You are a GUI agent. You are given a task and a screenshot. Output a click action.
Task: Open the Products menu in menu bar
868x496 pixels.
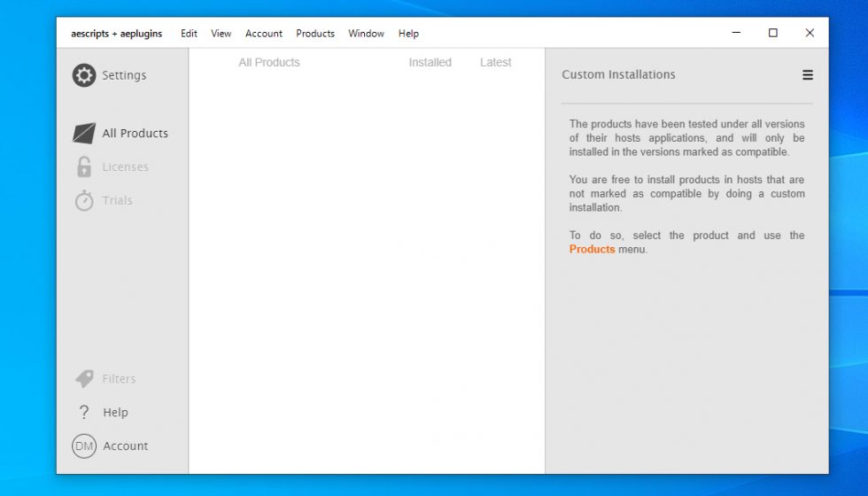pos(315,34)
